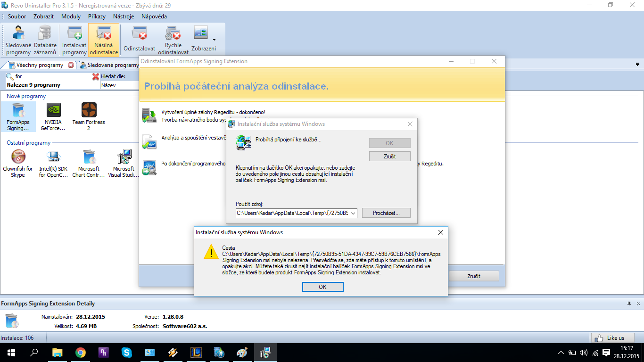The width and height of the screenshot is (644, 362).
Task: Open Windows Start menu
Action: click(11, 352)
